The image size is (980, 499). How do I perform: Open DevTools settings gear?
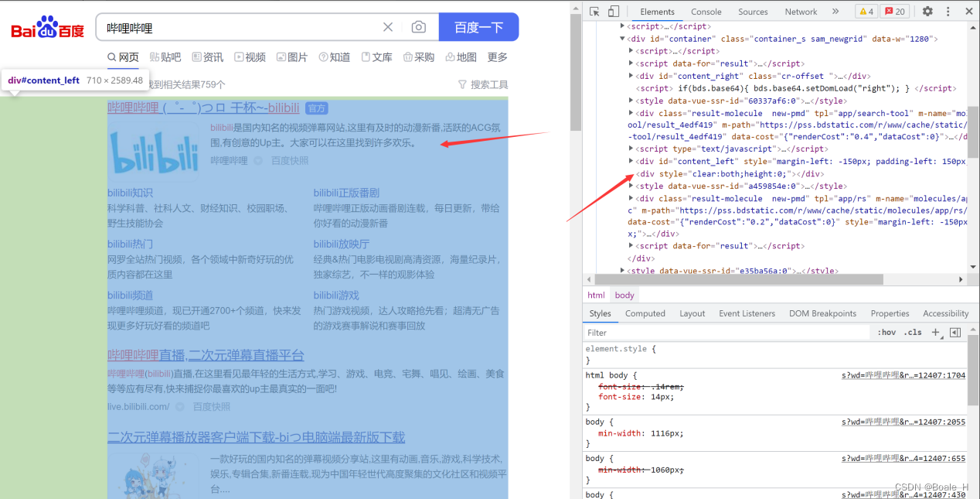(927, 12)
